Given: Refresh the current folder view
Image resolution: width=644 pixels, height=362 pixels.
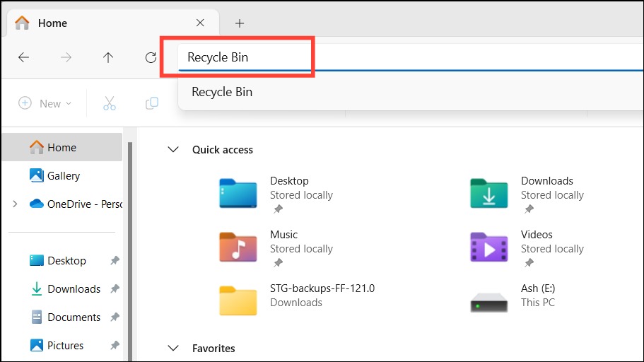Looking at the screenshot, I should 151,57.
